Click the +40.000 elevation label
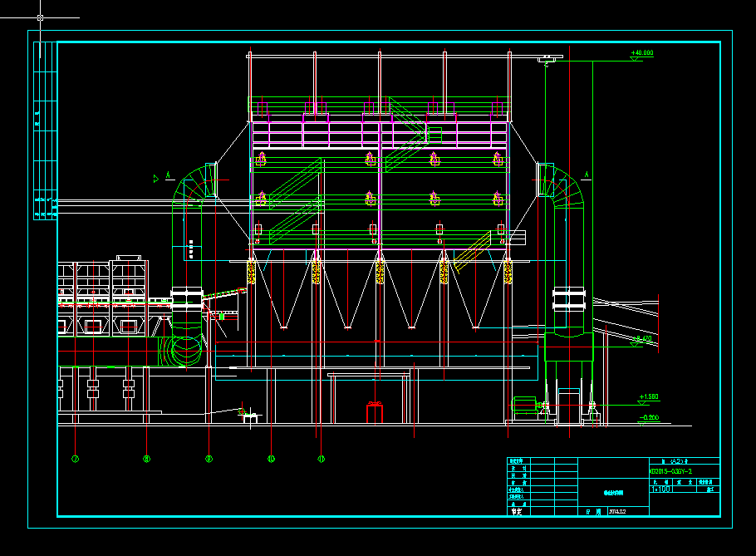Screen dimensions: 756x556 point(642,52)
